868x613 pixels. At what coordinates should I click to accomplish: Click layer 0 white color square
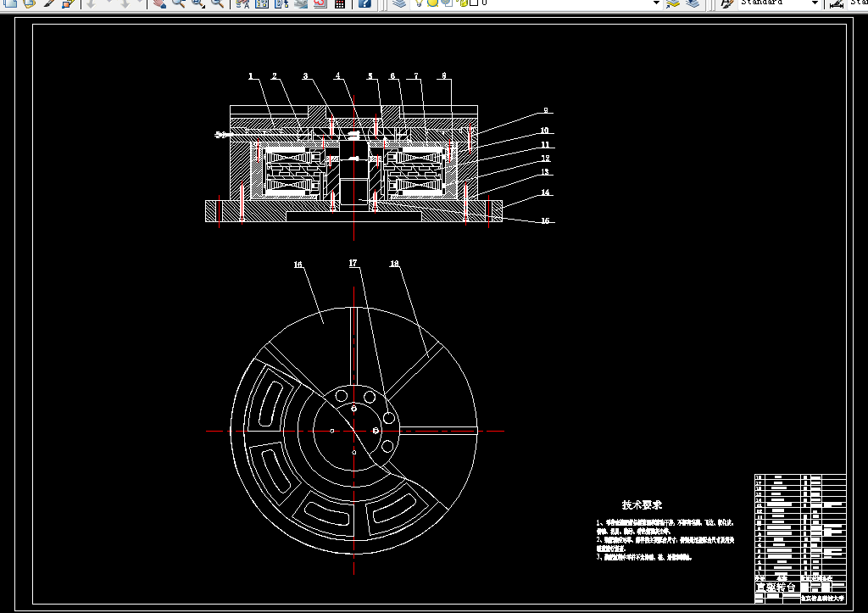coord(474,3)
